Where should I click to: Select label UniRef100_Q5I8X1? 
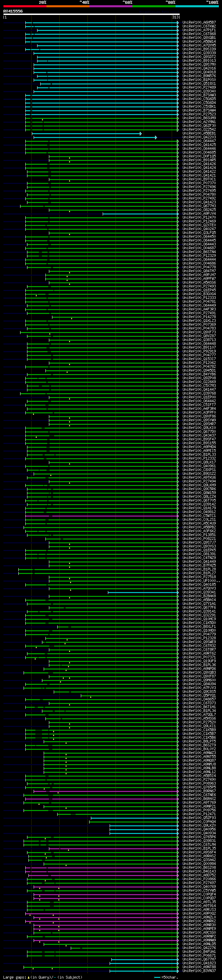[x=199, y=83]
